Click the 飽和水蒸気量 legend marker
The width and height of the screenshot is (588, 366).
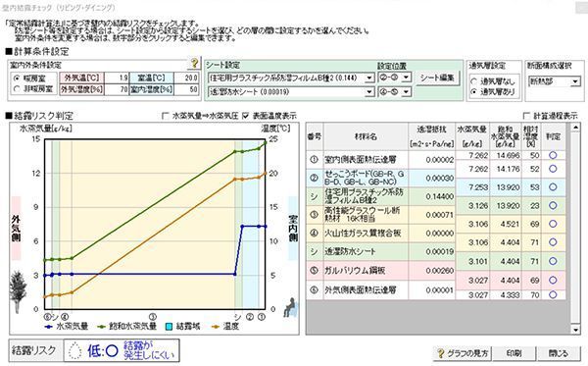pyautogui.click(x=102, y=327)
